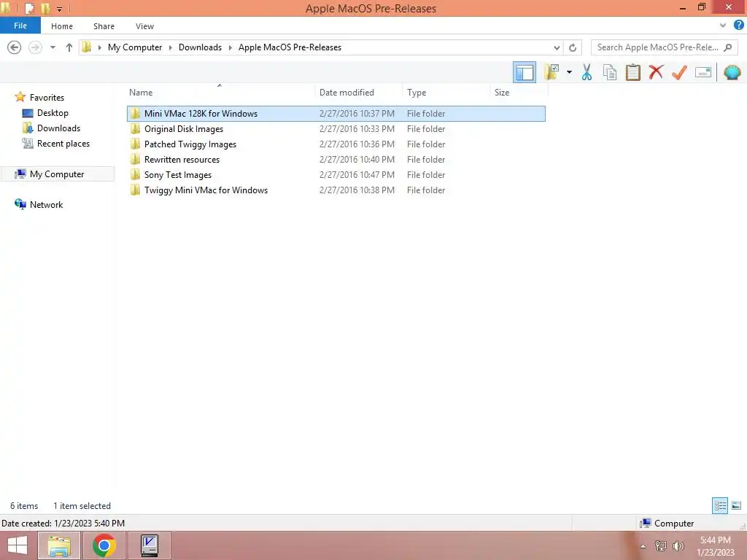Cut selection with the scissors icon
Viewport: 747px width, 560px height.
pyautogui.click(x=587, y=72)
